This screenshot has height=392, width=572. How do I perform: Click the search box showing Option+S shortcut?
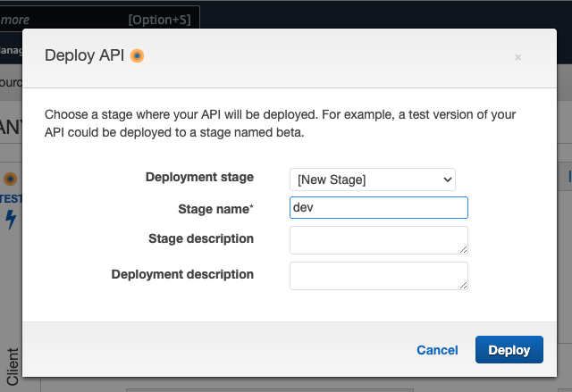(98, 18)
